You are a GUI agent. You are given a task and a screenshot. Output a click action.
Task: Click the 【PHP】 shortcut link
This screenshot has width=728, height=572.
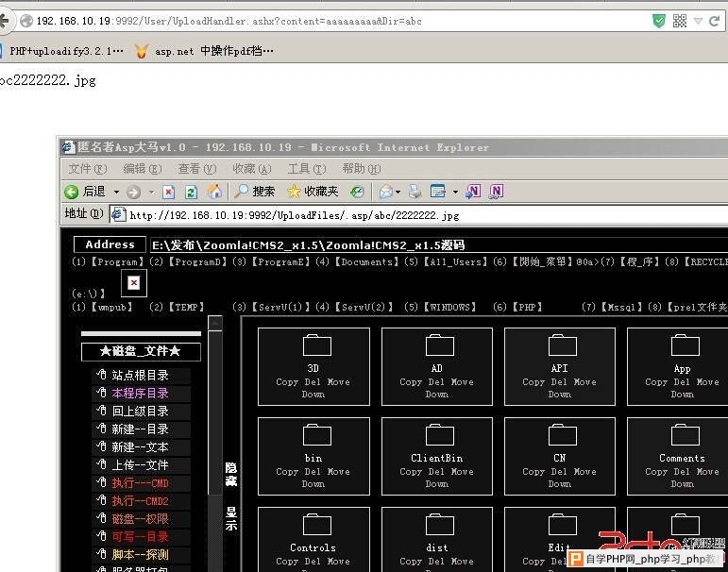pos(527,307)
